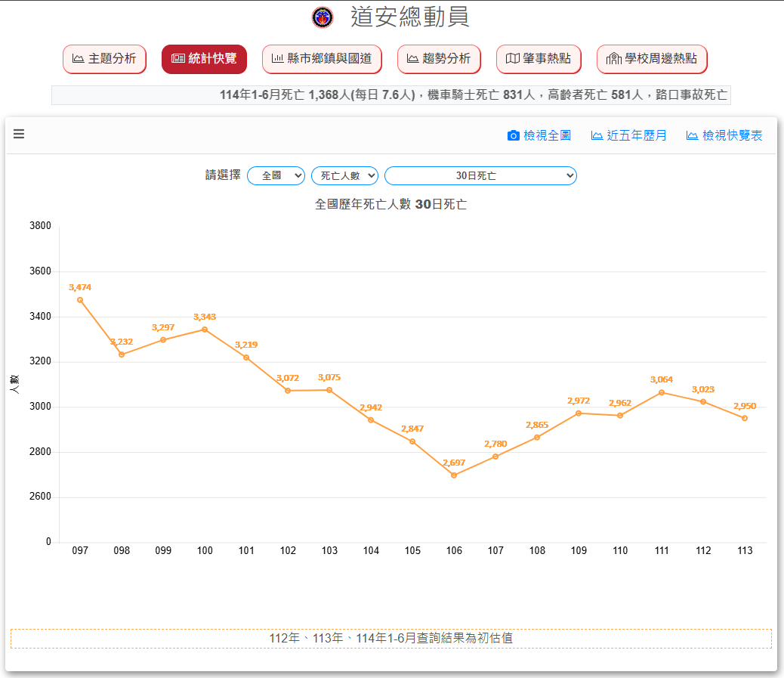Click the chart icon beside 近五年歷月

(x=597, y=136)
